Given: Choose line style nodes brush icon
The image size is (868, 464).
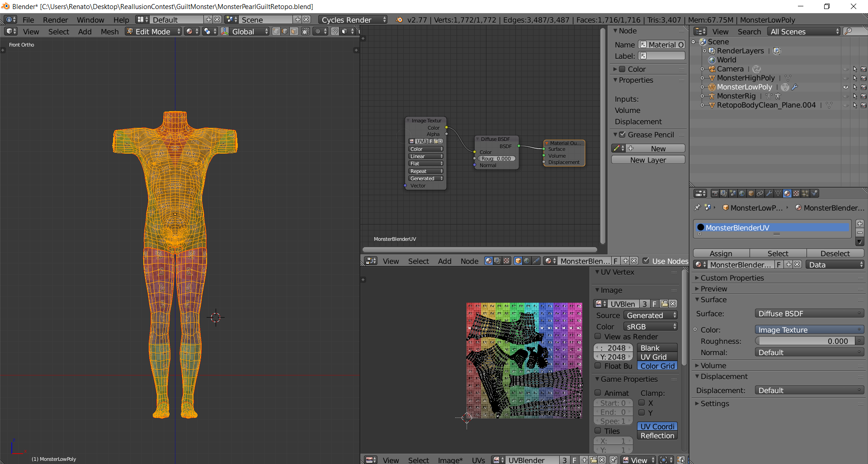Looking at the screenshot, I should click(x=536, y=261).
